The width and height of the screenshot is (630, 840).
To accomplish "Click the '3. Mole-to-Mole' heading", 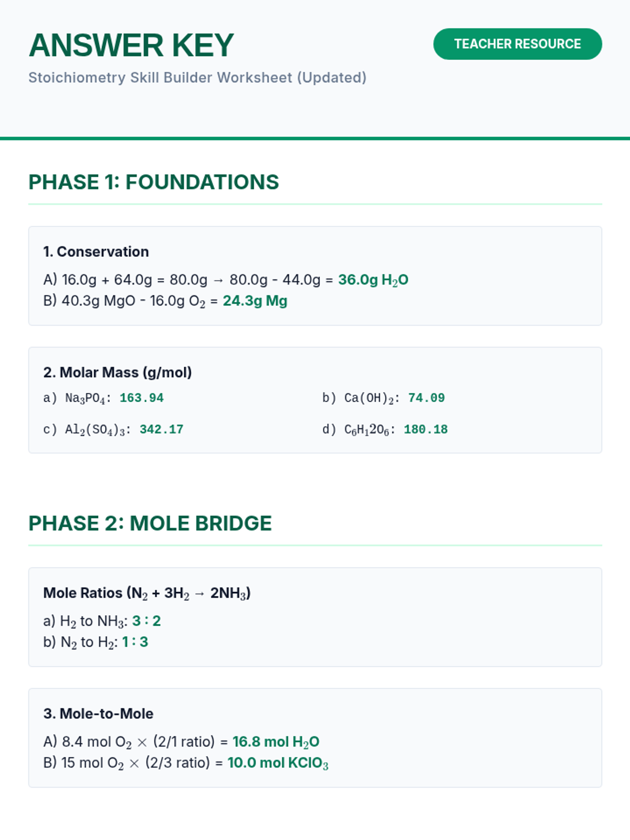I will pyautogui.click(x=98, y=714).
